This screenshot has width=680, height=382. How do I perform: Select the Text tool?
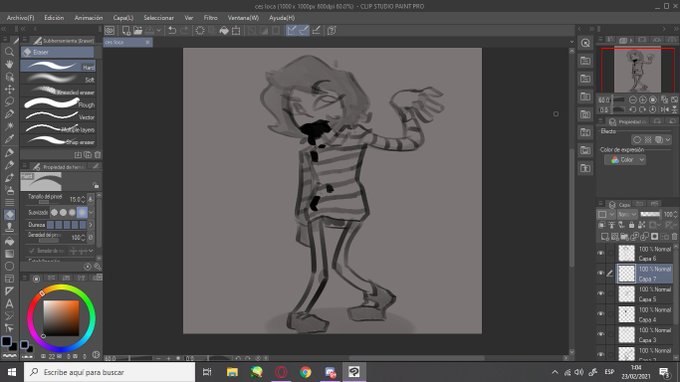pyautogui.click(x=9, y=304)
